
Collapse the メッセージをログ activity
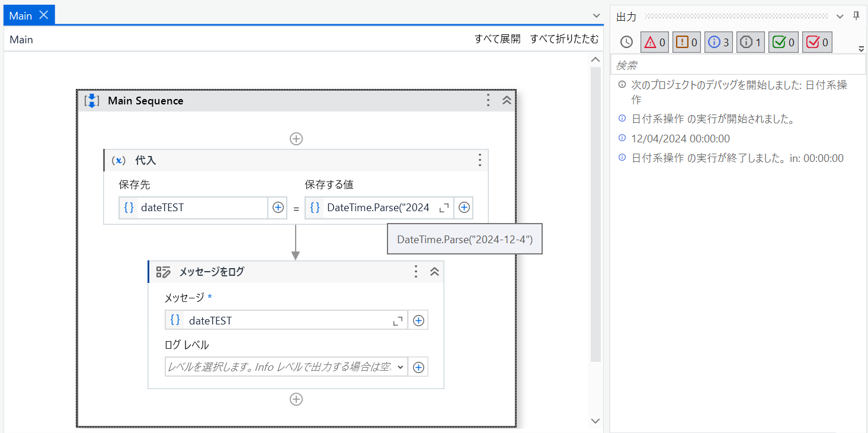click(434, 272)
